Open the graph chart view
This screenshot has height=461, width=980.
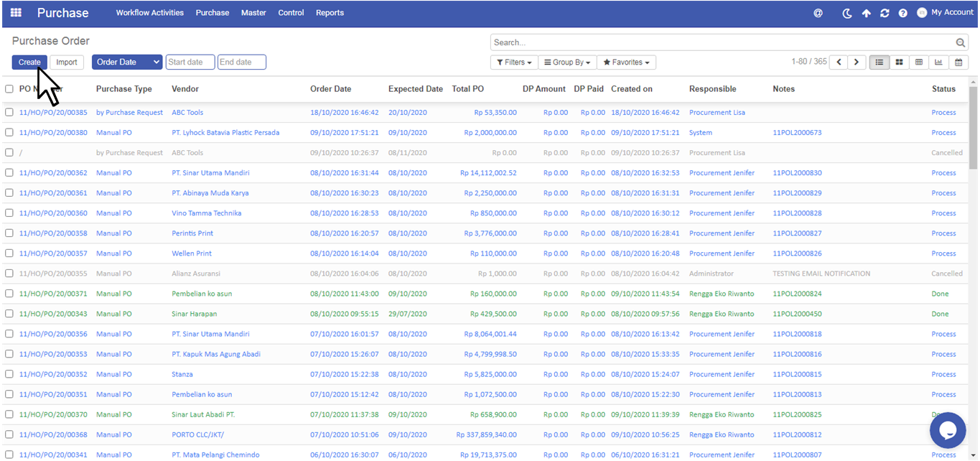(x=938, y=62)
